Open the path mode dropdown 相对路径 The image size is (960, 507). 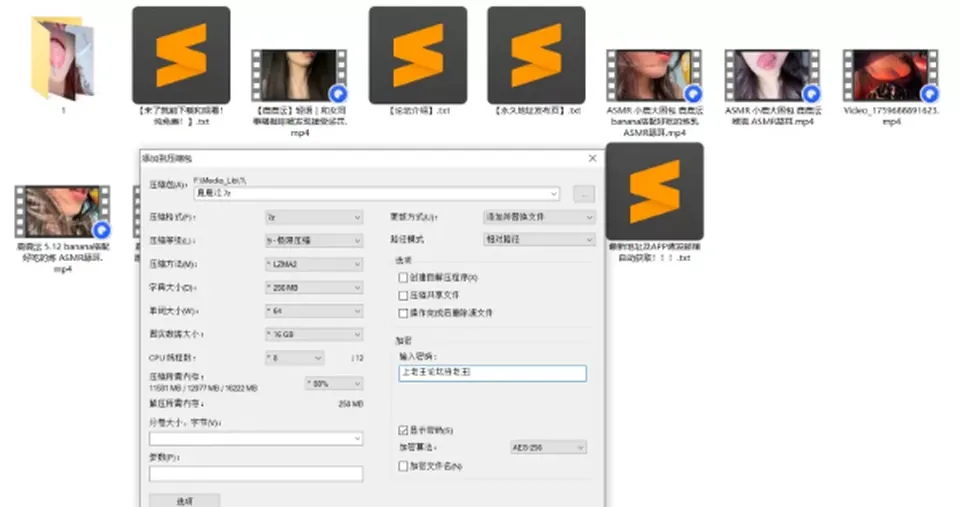point(539,239)
